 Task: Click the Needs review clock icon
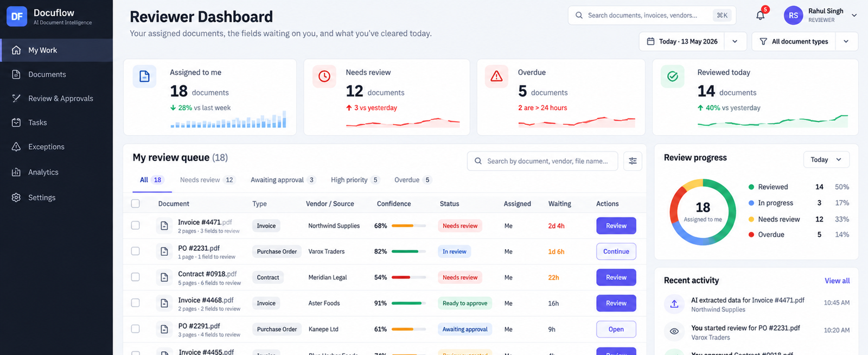(x=324, y=77)
